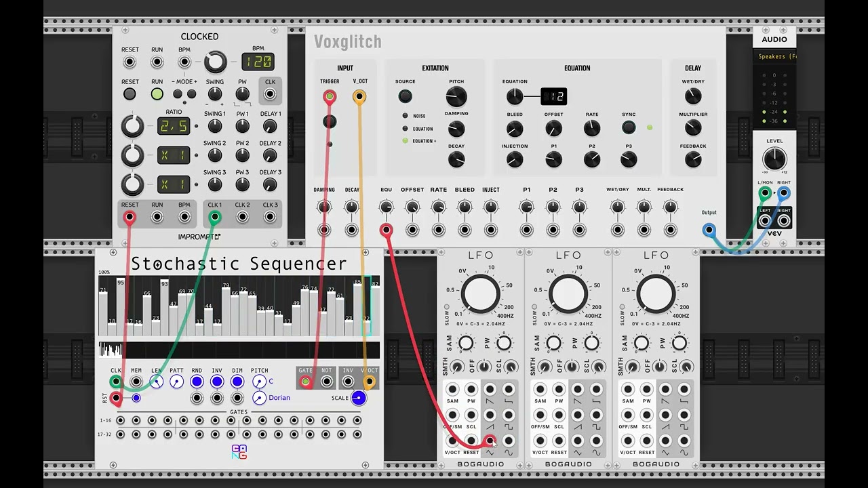This screenshot has width=868, height=488.
Task: Click the EQU CV input jack on Voxglitch
Action: pos(386,230)
